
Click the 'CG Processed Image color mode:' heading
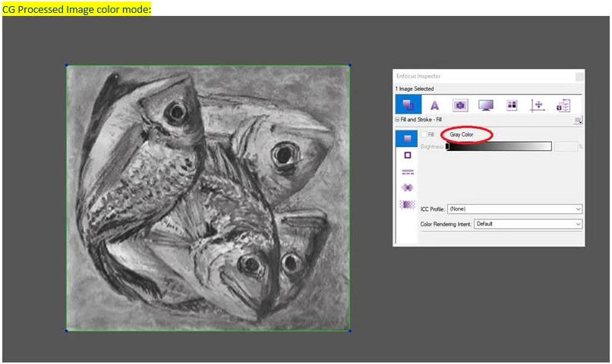(x=77, y=9)
